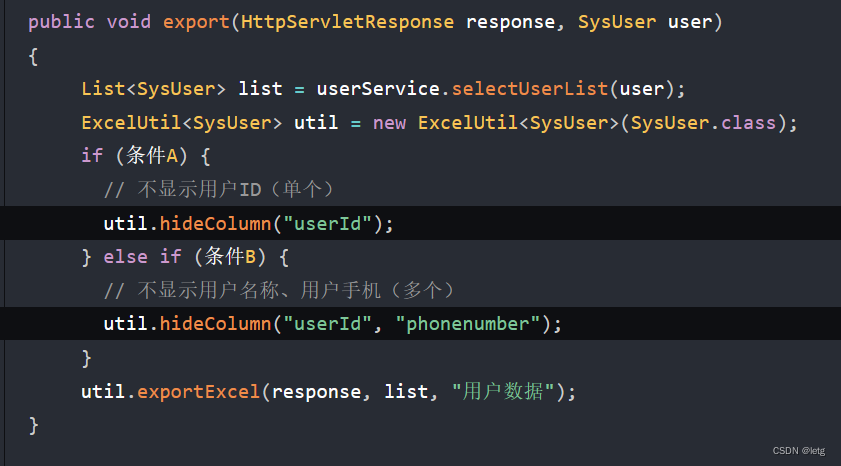Click '条件B' in the else if
Viewport: 841px width, 466px height.
230,257
